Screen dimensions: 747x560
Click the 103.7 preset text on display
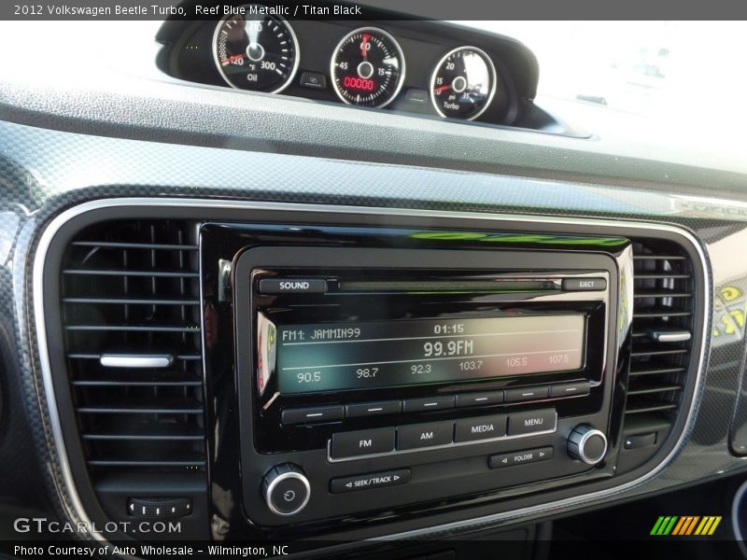pos(471,366)
